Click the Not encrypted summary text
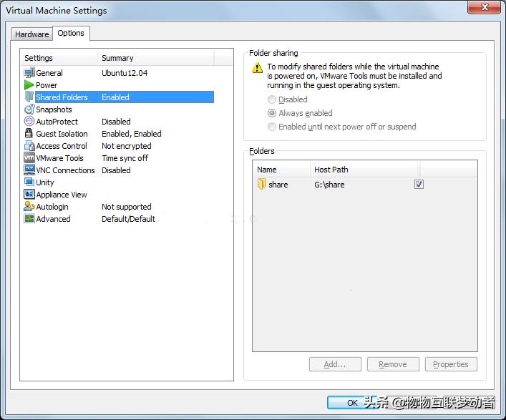This screenshot has height=420, width=506. tap(127, 146)
